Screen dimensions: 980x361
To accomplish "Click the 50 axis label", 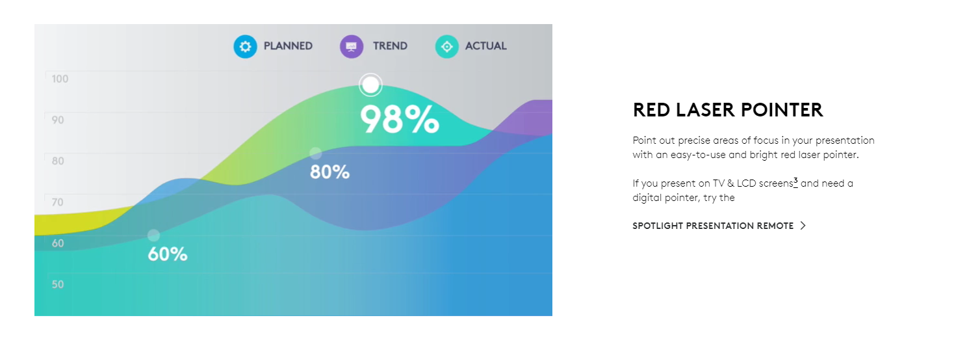I will click(58, 284).
